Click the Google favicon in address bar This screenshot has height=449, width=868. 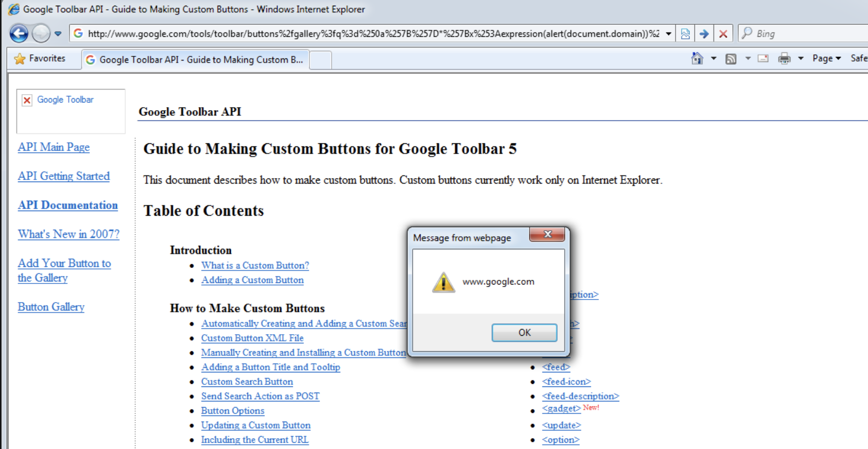(78, 34)
